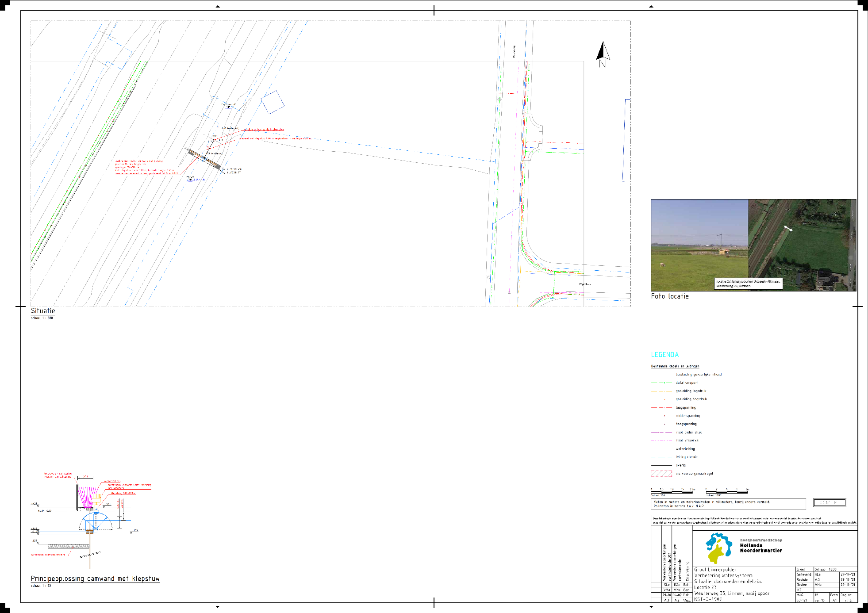
Task: Click the copyright disclaimer text above the title block
Action: point(754,521)
